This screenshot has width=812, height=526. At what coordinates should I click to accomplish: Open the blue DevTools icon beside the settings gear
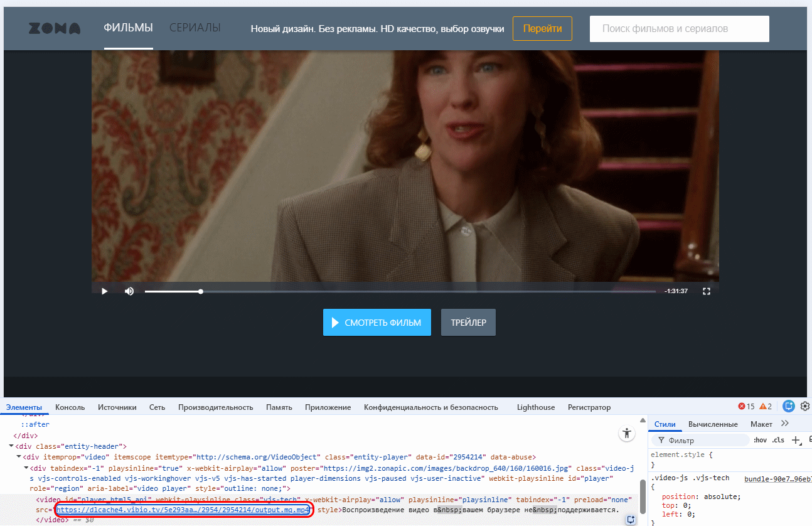click(x=789, y=407)
